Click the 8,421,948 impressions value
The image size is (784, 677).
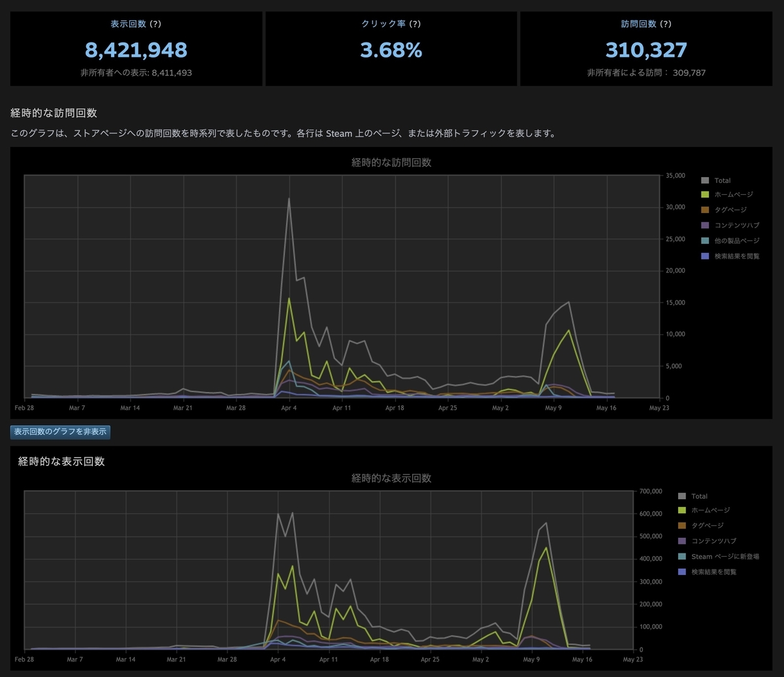(136, 50)
